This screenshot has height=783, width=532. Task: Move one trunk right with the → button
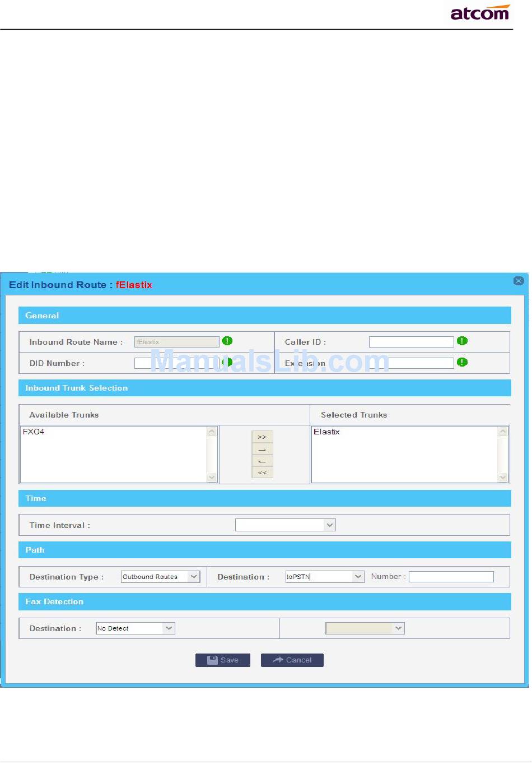(x=262, y=449)
